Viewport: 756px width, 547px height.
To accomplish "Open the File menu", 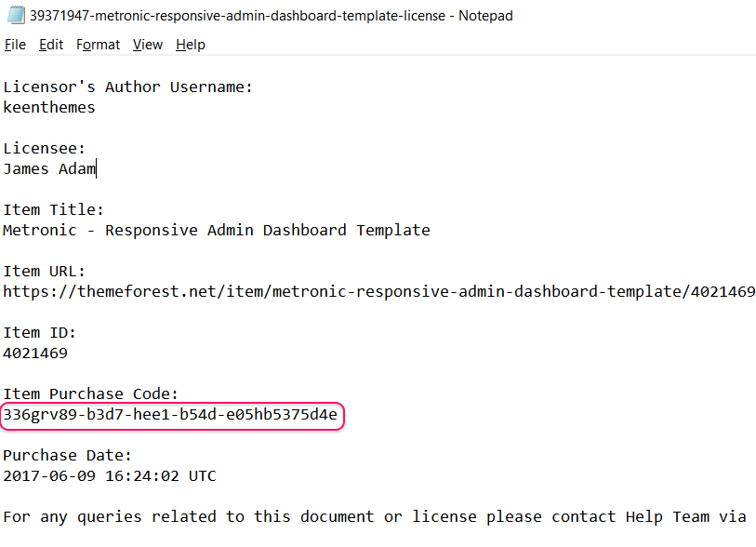I will (15, 45).
